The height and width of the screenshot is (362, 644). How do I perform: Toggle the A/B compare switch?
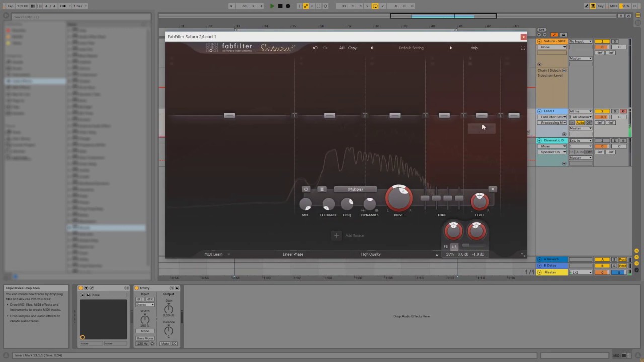point(342,48)
